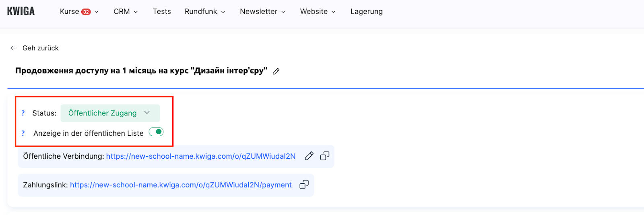Copy the Zahlungslink payment URL
Viewport: 644px width, 215px height.
(304, 185)
